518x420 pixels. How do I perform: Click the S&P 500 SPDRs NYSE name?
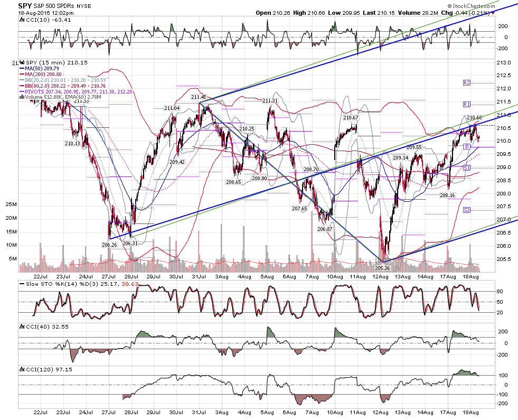coord(62,6)
